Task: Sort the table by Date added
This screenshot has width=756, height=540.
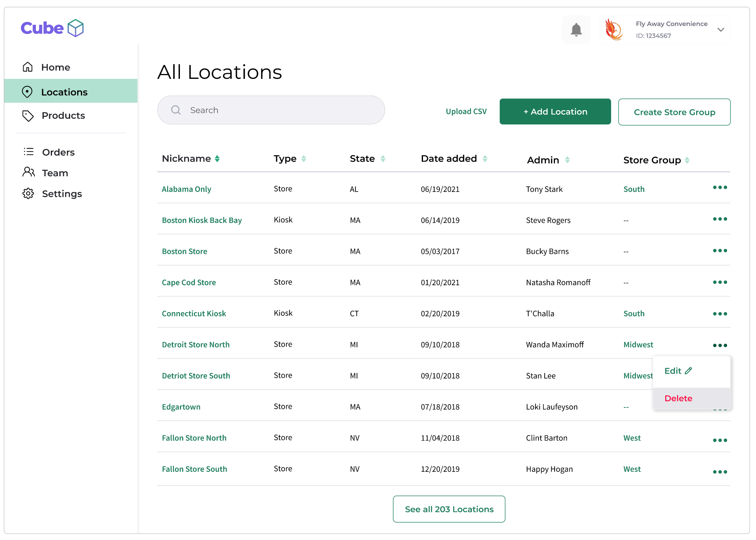Action: pyautogui.click(x=485, y=158)
